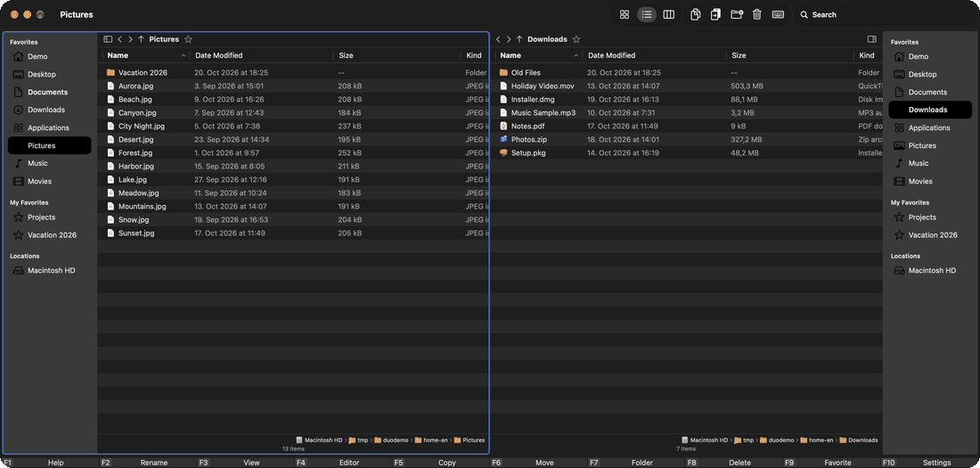Select the Vacation 2026 folder row
The height and width of the screenshot is (468, 980).
(x=294, y=72)
